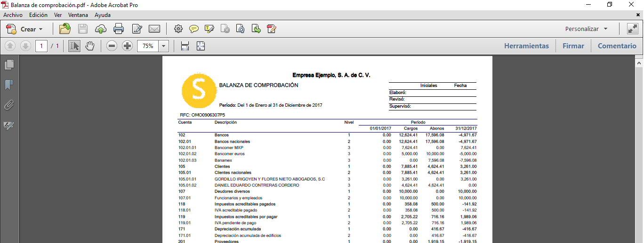Open the Attachments paperclip panel

tap(9, 105)
